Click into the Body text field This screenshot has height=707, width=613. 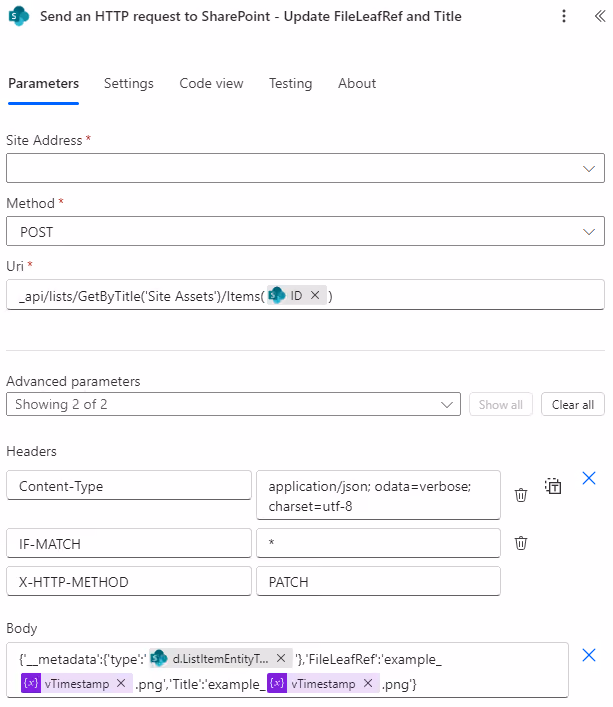287,670
